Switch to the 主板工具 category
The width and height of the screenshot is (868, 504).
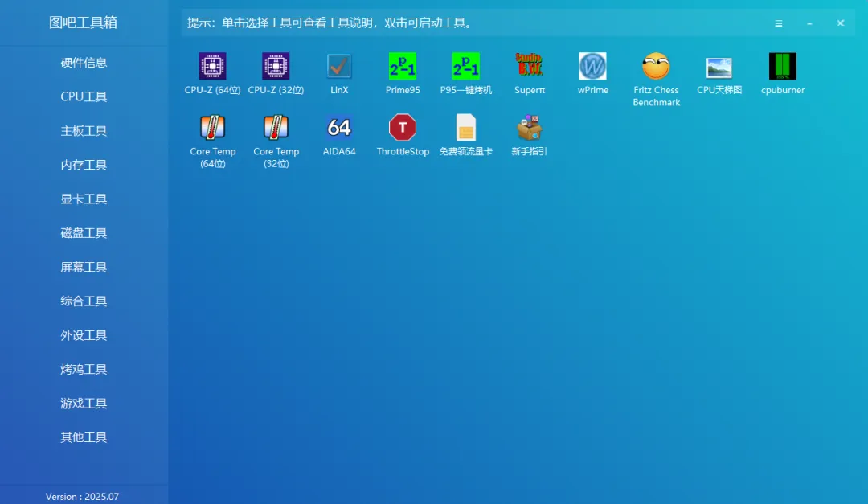coord(84,131)
